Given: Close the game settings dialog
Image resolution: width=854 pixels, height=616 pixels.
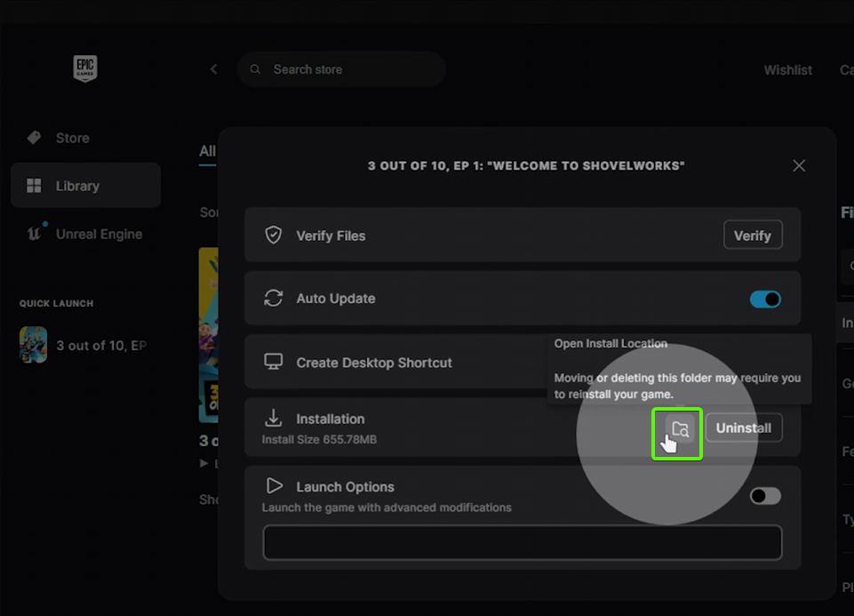Looking at the screenshot, I should pos(798,165).
